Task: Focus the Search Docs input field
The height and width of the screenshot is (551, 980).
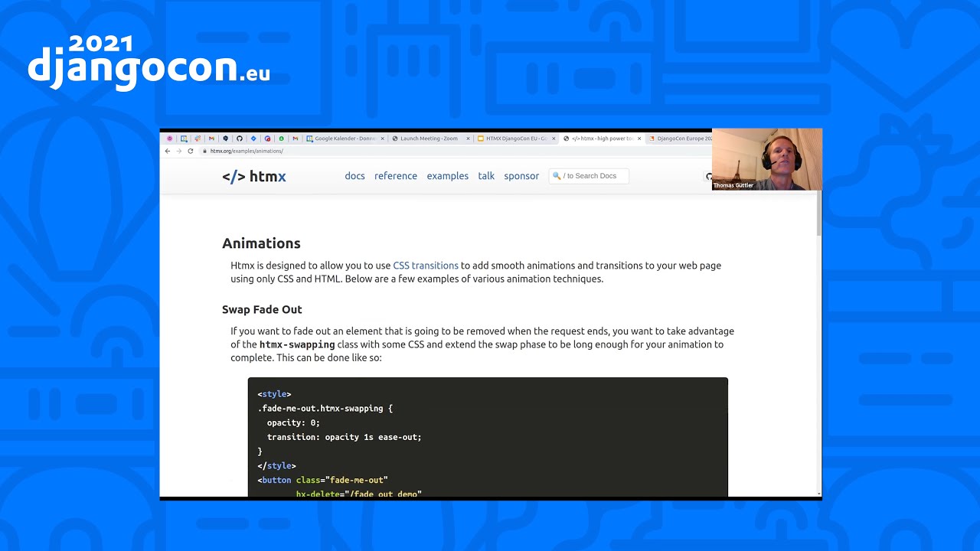Action: pos(588,176)
